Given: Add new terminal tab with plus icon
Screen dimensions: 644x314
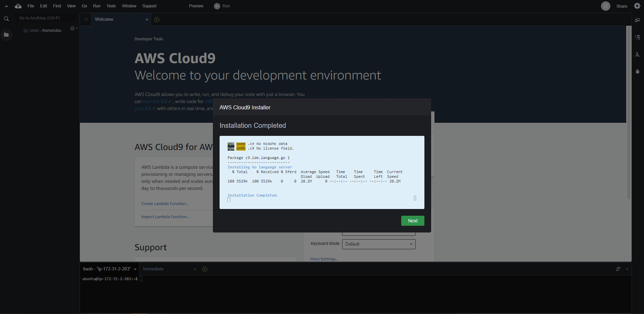Looking at the screenshot, I should click(204, 269).
